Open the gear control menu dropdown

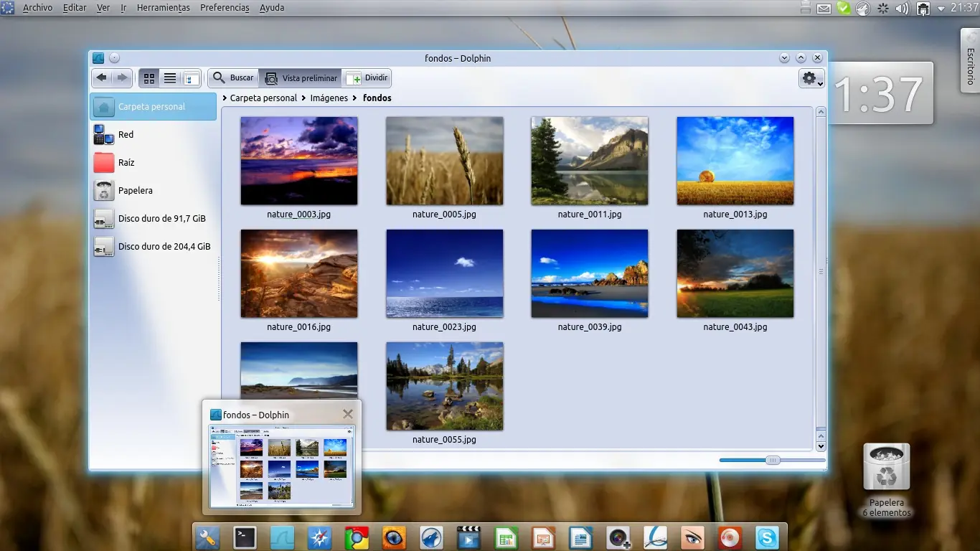coord(811,78)
